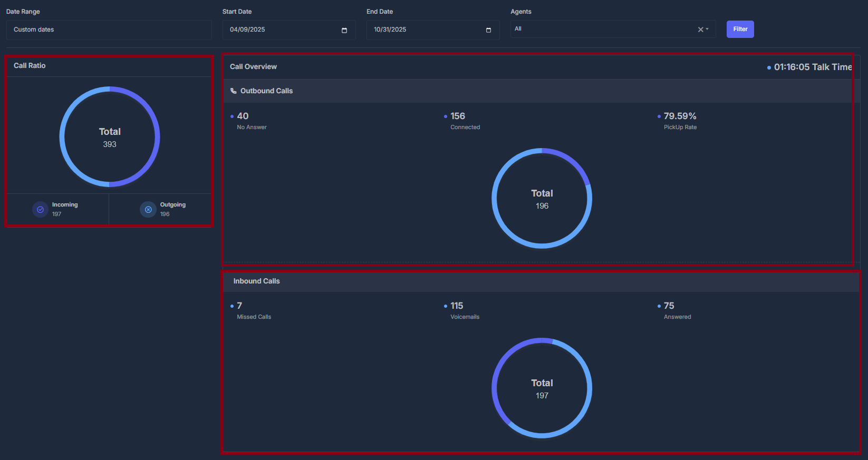This screenshot has width=868, height=460.
Task: Open the Date Range Custom dates dropdown
Action: click(109, 30)
